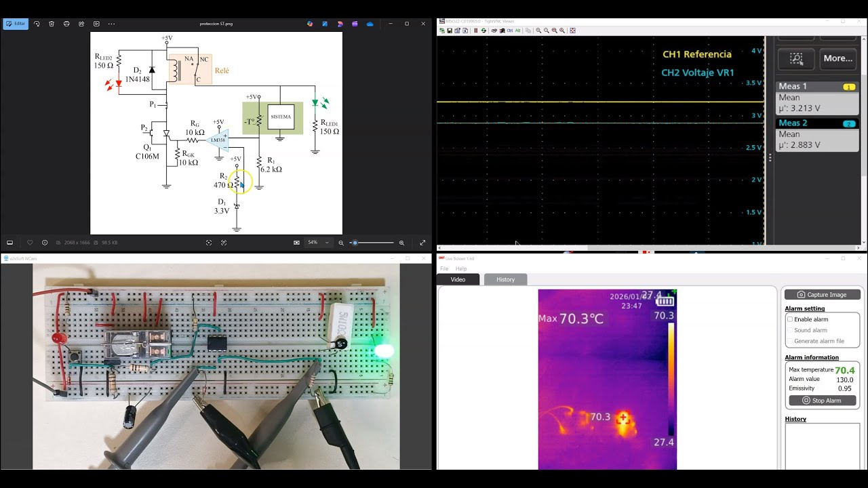The height and width of the screenshot is (488, 868).
Task: Print the image from Photos toolbar
Action: coord(66,24)
